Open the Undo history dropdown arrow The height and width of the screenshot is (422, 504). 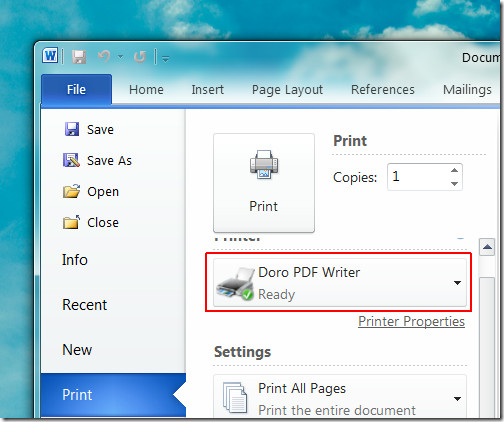[x=120, y=57]
